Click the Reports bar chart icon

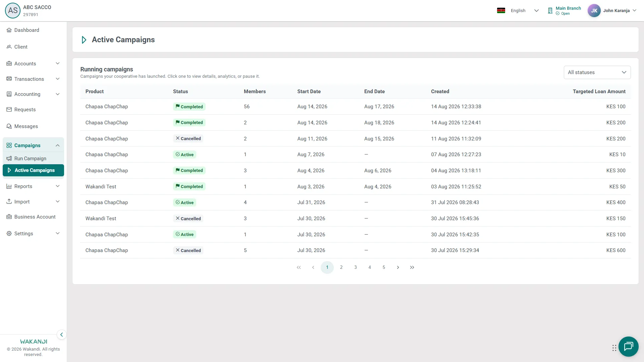tap(9, 186)
